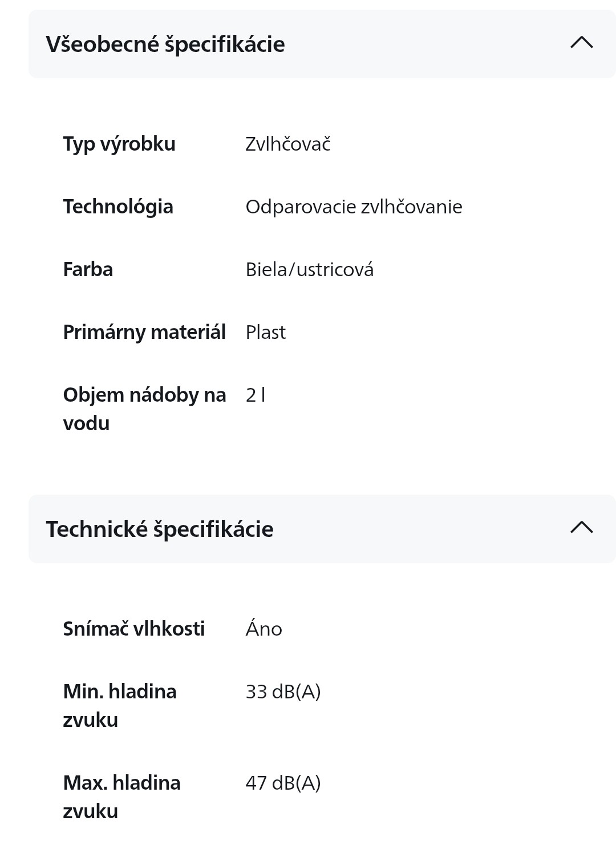Select the Typ výrobku label
This screenshot has height=853, width=616.
(x=119, y=144)
